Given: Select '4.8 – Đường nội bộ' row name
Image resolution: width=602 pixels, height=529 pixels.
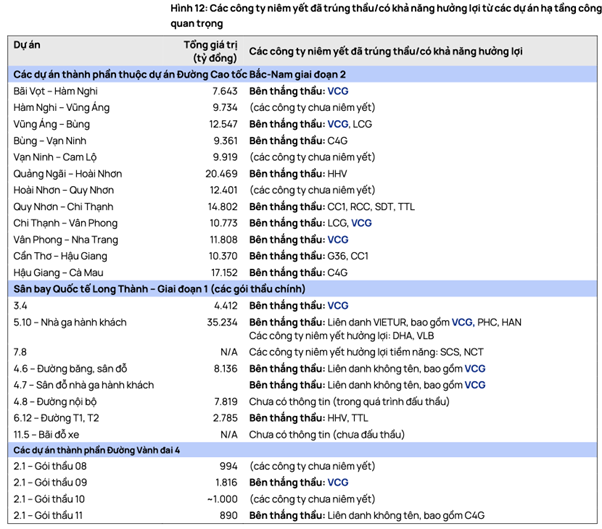Looking at the screenshot, I should (55, 402).
